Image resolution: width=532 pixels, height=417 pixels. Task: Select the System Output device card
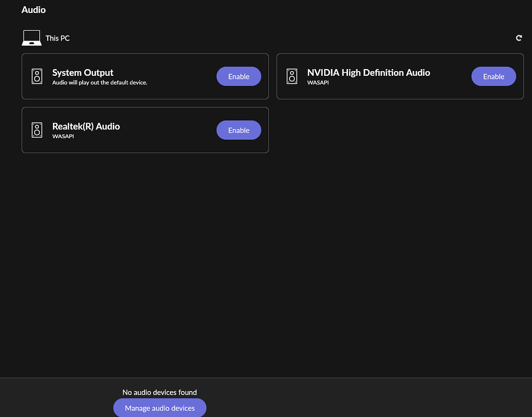click(x=145, y=76)
